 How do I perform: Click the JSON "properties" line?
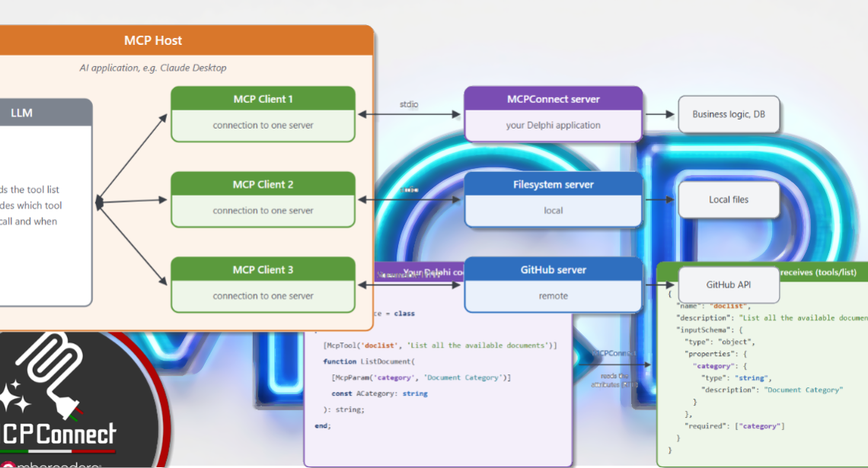[717, 354]
